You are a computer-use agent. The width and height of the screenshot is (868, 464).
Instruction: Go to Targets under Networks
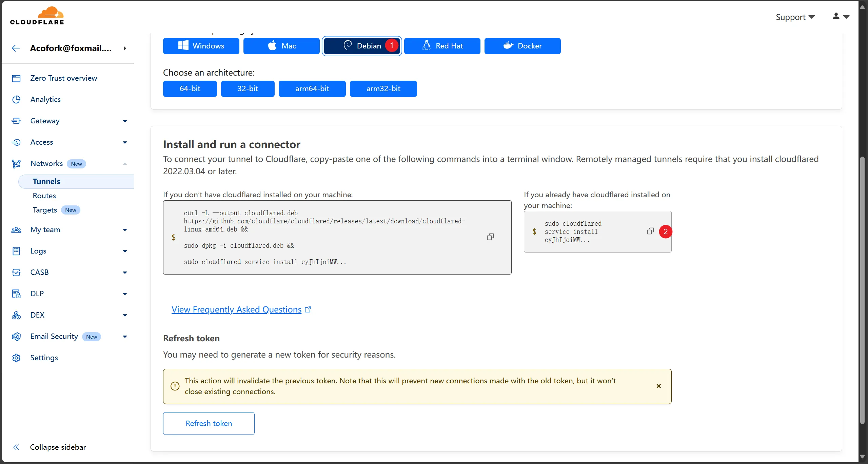(x=45, y=210)
